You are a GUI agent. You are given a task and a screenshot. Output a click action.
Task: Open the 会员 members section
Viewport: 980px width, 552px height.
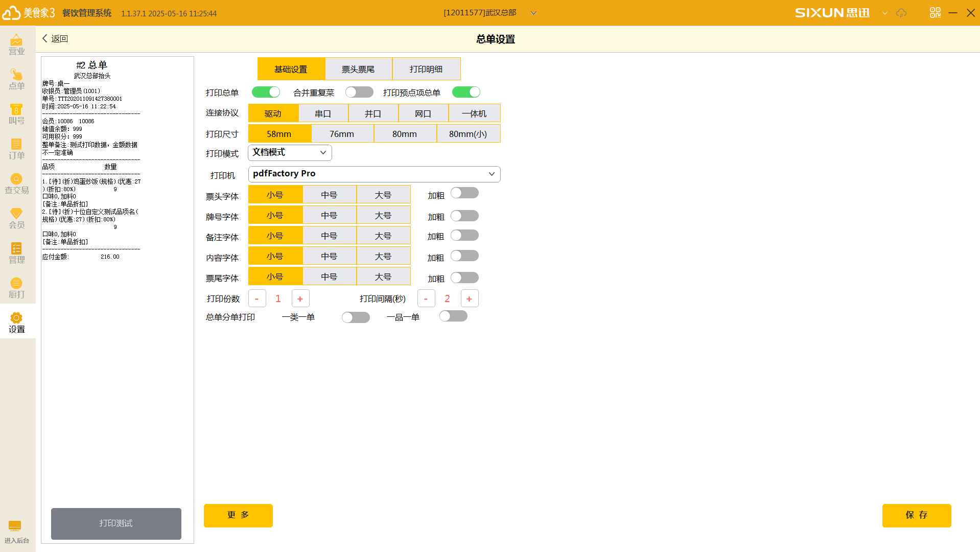click(x=17, y=218)
